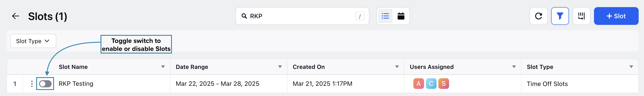The height and width of the screenshot is (96, 644).
Task: Enable the RKP Testing slot toggle
Action: click(x=45, y=84)
